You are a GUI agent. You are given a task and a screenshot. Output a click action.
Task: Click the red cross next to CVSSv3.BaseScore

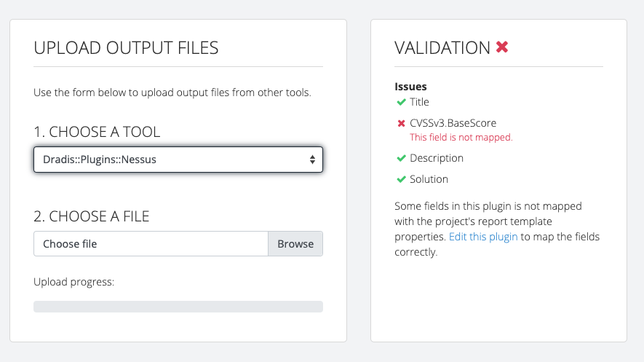point(401,123)
